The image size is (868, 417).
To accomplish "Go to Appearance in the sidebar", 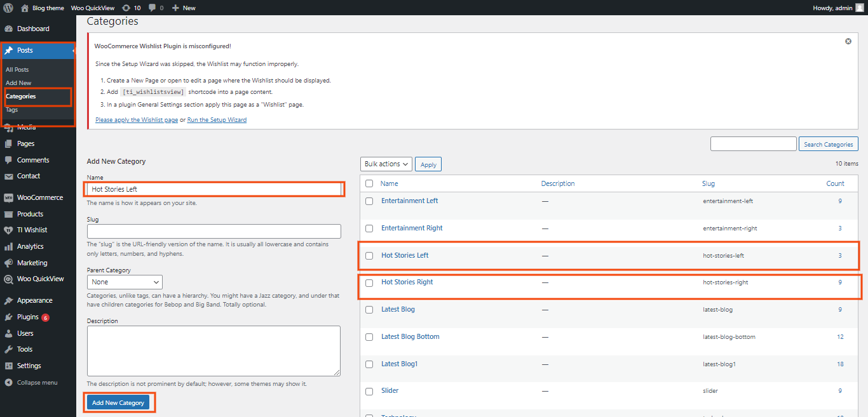I will coord(34,300).
